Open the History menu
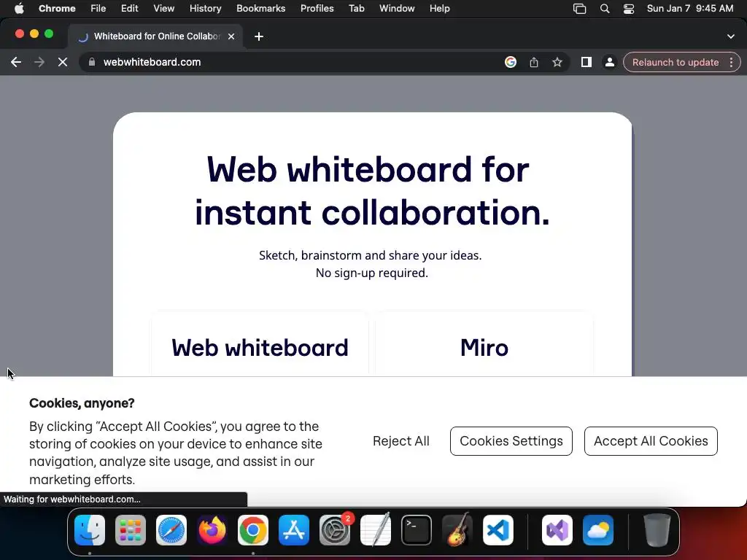The image size is (747, 560). pos(205,8)
